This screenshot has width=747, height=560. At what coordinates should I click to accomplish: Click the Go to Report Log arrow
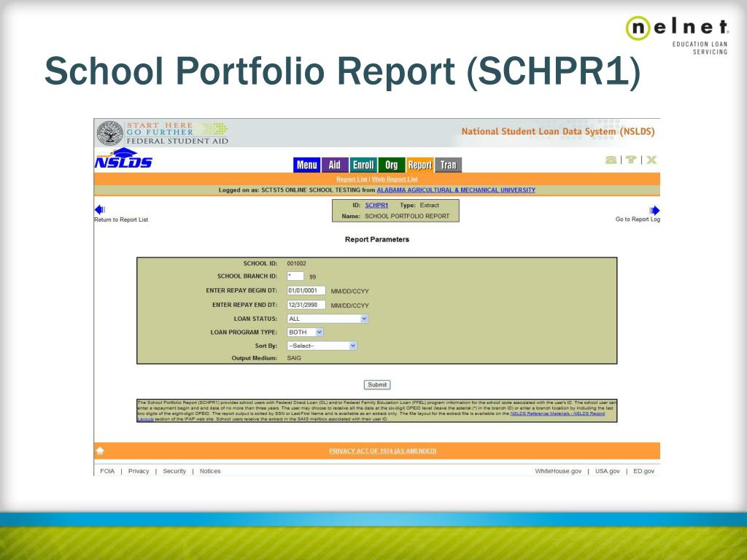(x=654, y=210)
